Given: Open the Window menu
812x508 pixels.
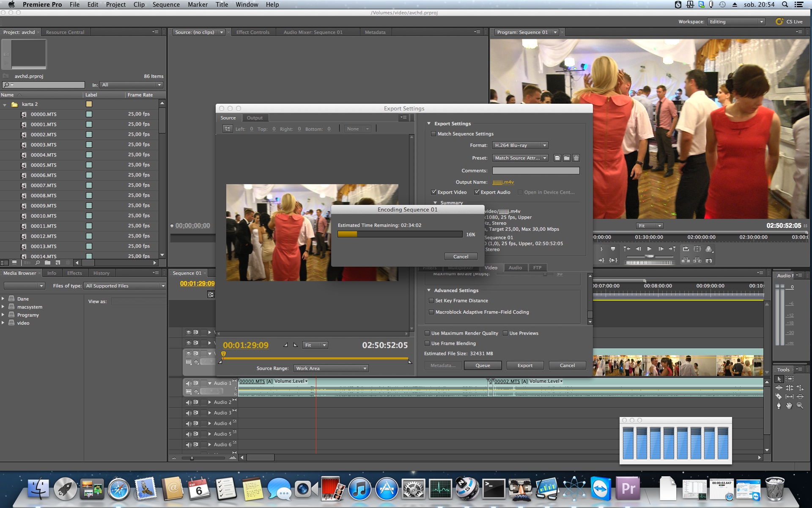Looking at the screenshot, I should (x=247, y=5).
